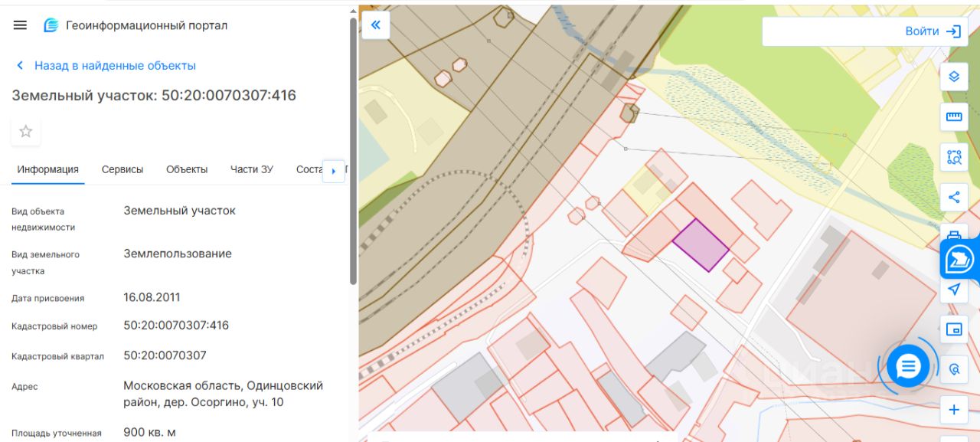Viewport: 980px width, 442px height.
Task: Toggle the overview mini-map button
Action: (x=954, y=329)
